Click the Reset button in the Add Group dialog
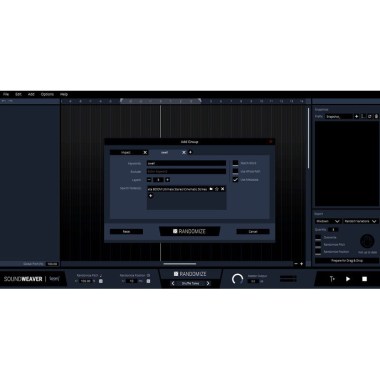The width and height of the screenshot is (380, 380). 126,231
